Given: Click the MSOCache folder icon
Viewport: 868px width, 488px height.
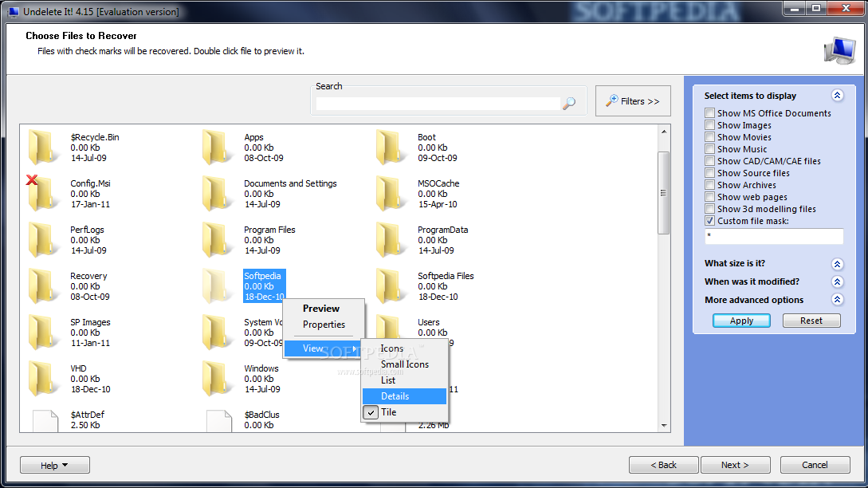Looking at the screenshot, I should pyautogui.click(x=391, y=193).
